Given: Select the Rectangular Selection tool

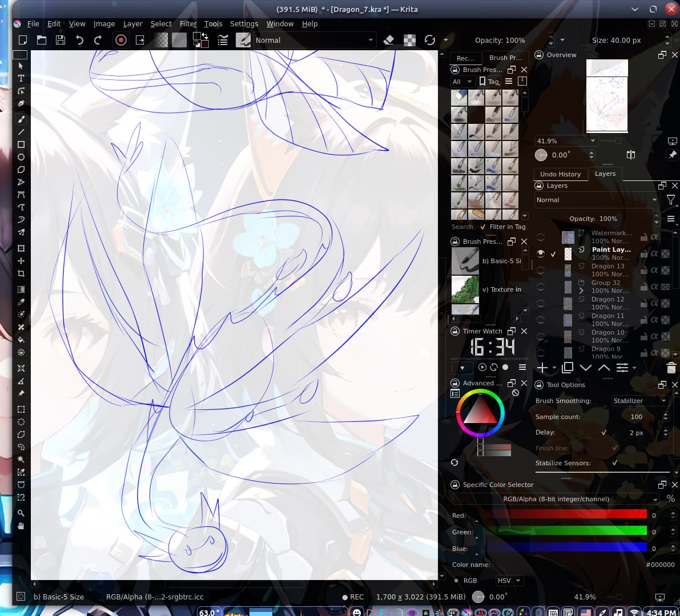Looking at the screenshot, I should (21, 409).
